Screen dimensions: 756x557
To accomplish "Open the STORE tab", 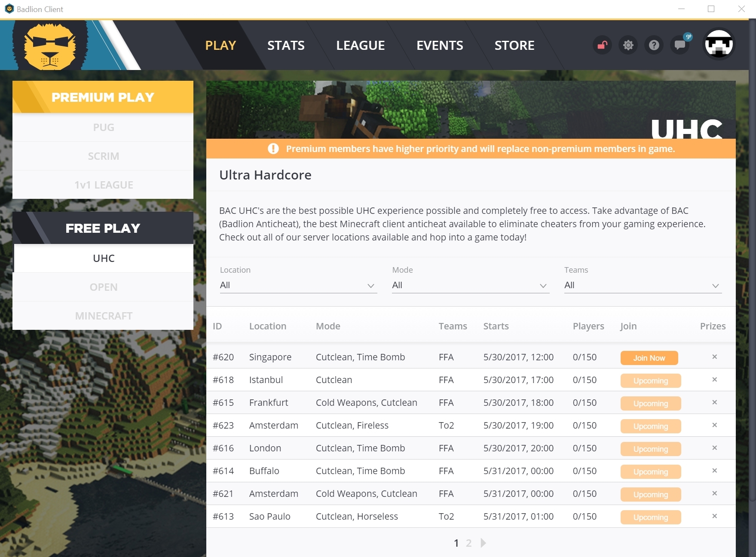I will 514,45.
